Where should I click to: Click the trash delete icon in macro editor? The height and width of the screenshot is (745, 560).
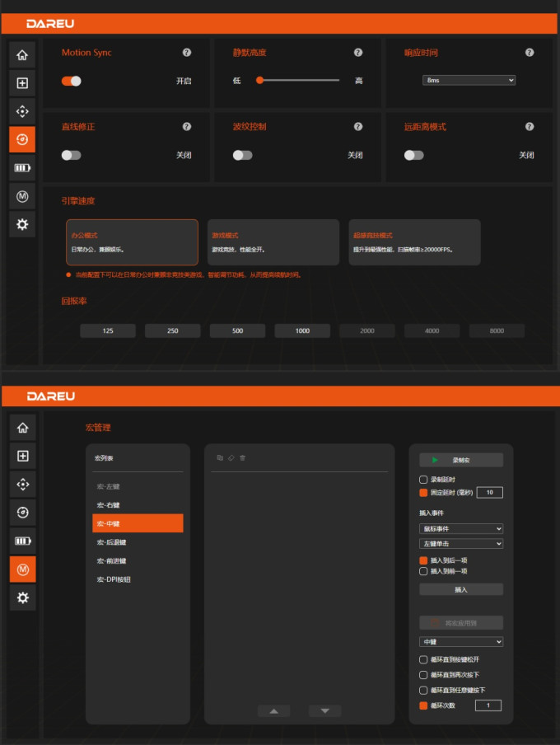coord(243,457)
